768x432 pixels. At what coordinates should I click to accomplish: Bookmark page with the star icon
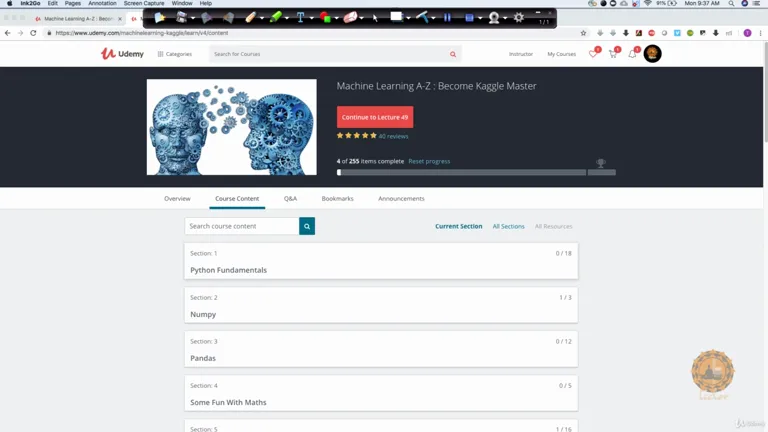tap(583, 33)
